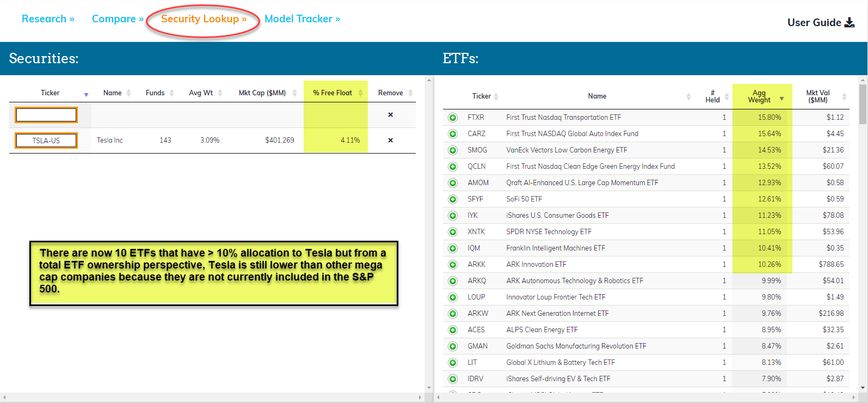Remove the TSLA-US security row
The height and width of the screenshot is (403, 868).
[x=390, y=141]
